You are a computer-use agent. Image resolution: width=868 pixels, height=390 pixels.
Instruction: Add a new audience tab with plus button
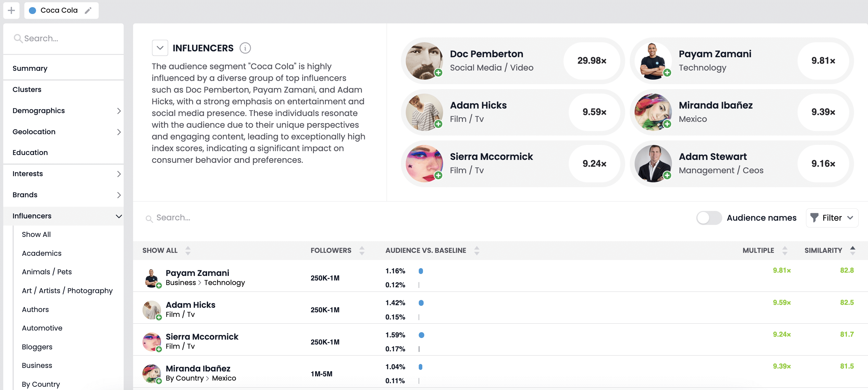click(11, 10)
